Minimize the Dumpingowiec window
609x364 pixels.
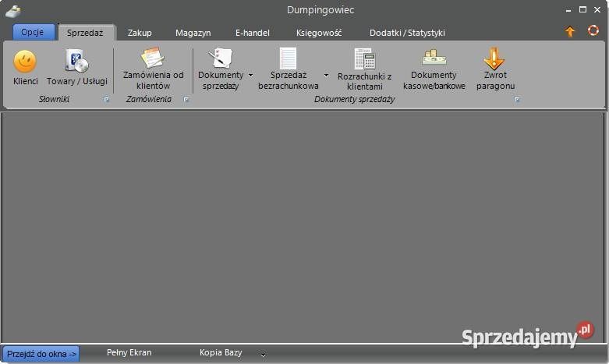(568, 10)
